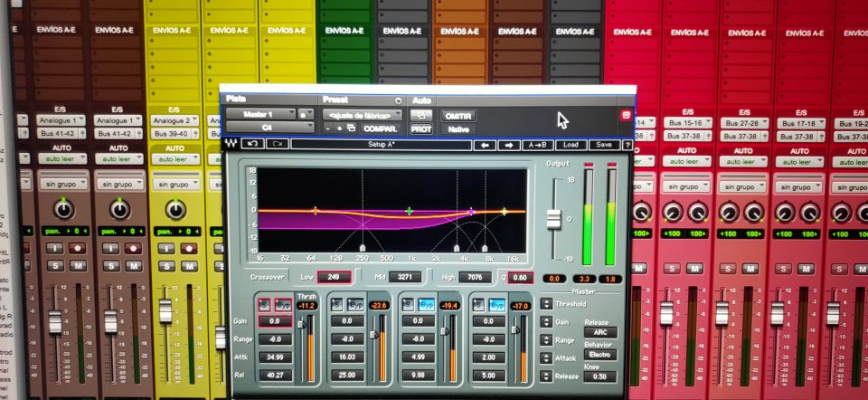Click the pan knob on Analogue 2 channel

click(175, 209)
